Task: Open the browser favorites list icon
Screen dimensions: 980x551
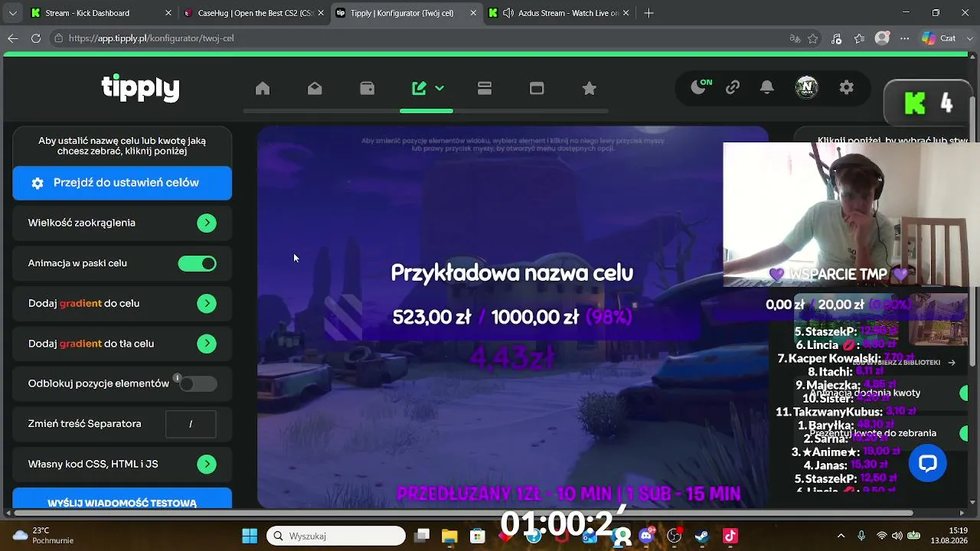Action: [x=859, y=38]
